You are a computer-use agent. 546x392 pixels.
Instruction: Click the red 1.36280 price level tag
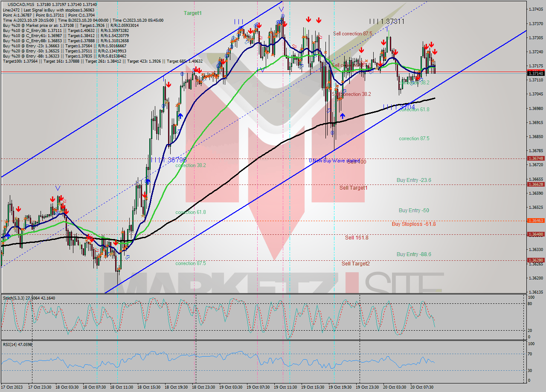(x=536, y=260)
